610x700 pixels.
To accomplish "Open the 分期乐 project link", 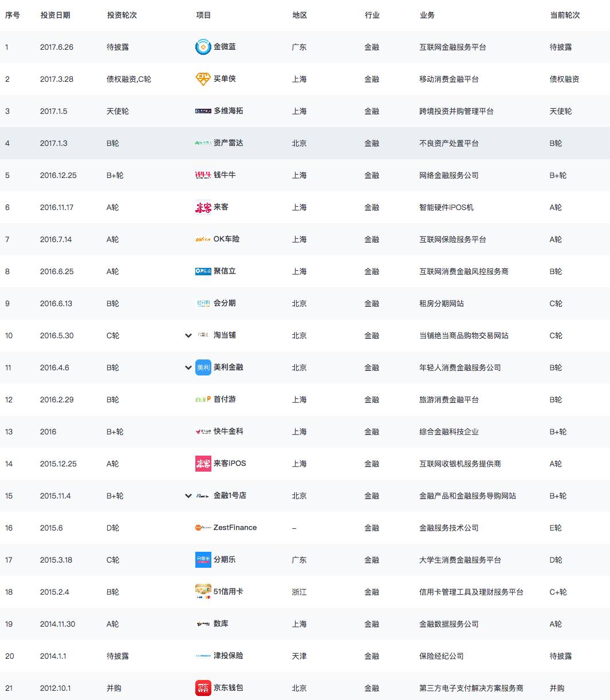I will (x=225, y=560).
